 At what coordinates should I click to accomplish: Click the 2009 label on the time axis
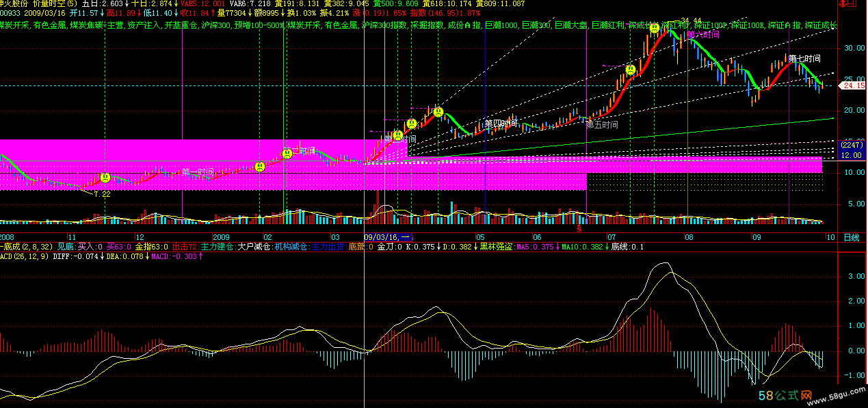tap(221, 237)
